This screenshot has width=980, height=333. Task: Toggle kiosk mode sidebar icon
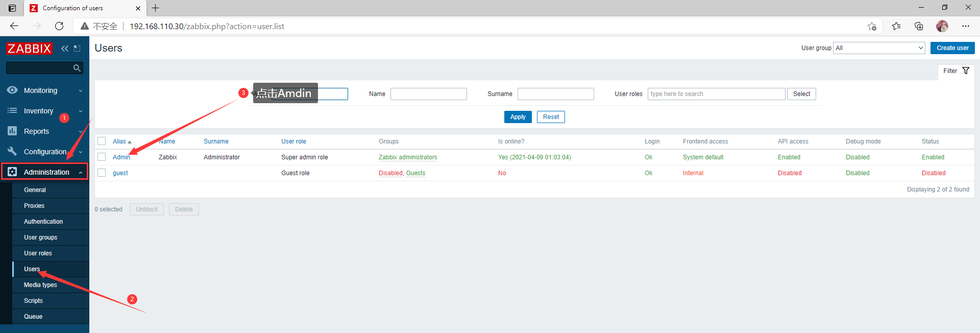(77, 49)
